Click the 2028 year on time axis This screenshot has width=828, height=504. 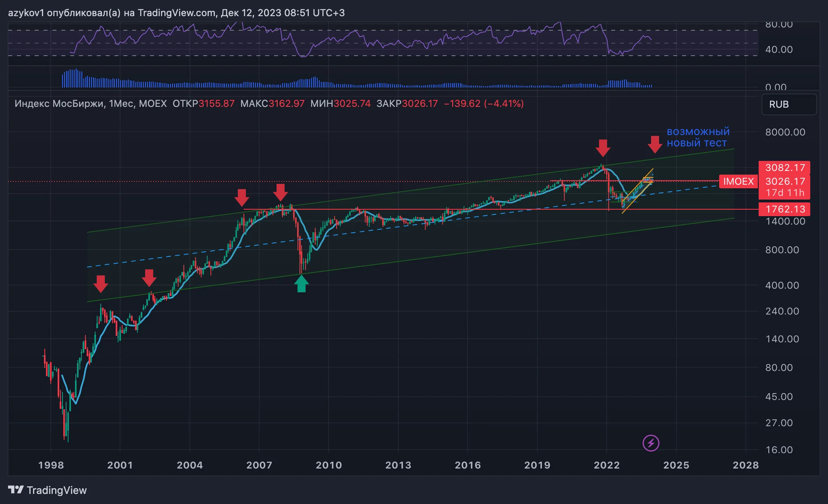(746, 465)
